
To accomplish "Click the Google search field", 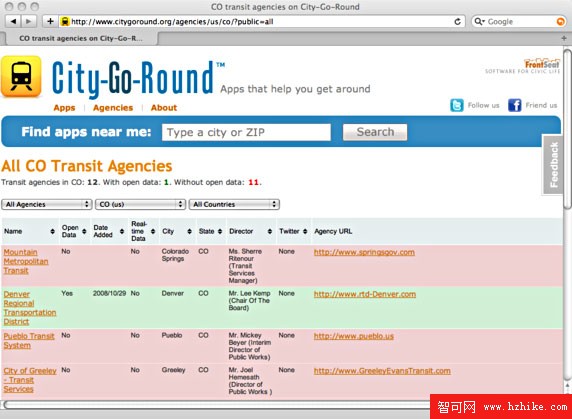I will point(519,22).
